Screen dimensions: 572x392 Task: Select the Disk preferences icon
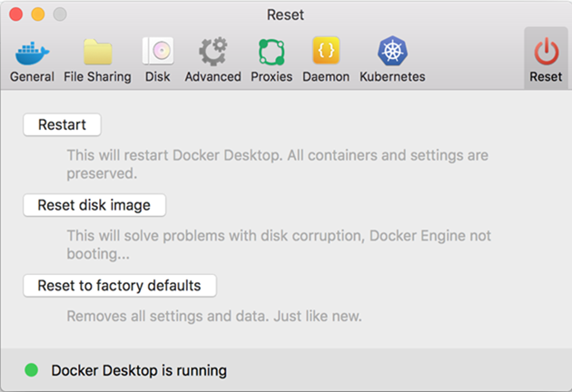157,52
